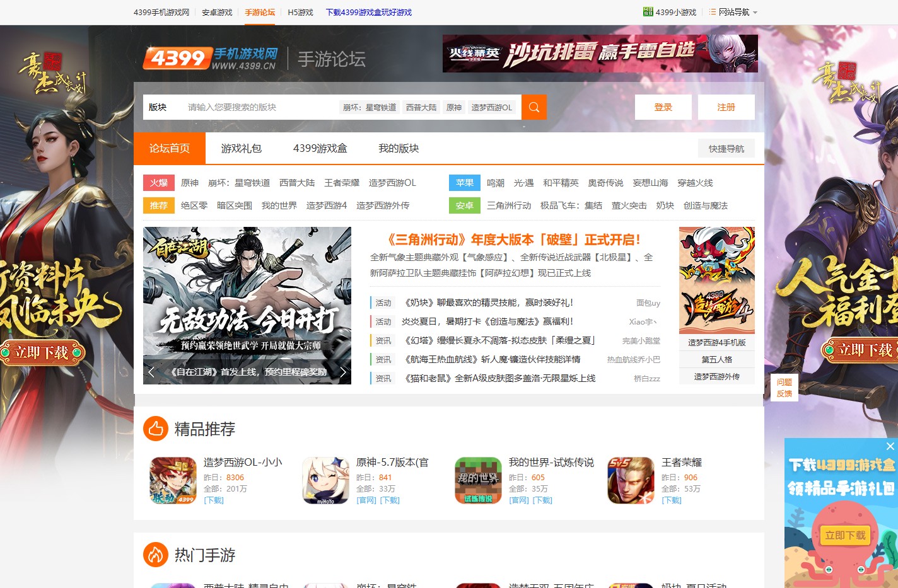Open the 快捷导航 menu
The image size is (898, 588).
726,149
